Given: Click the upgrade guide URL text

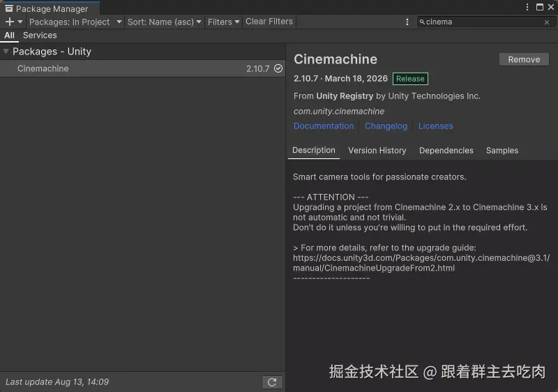Looking at the screenshot, I should pyautogui.click(x=421, y=263).
